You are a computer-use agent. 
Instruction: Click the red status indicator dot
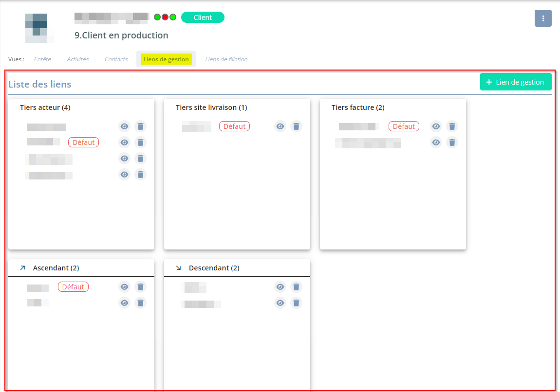(165, 17)
